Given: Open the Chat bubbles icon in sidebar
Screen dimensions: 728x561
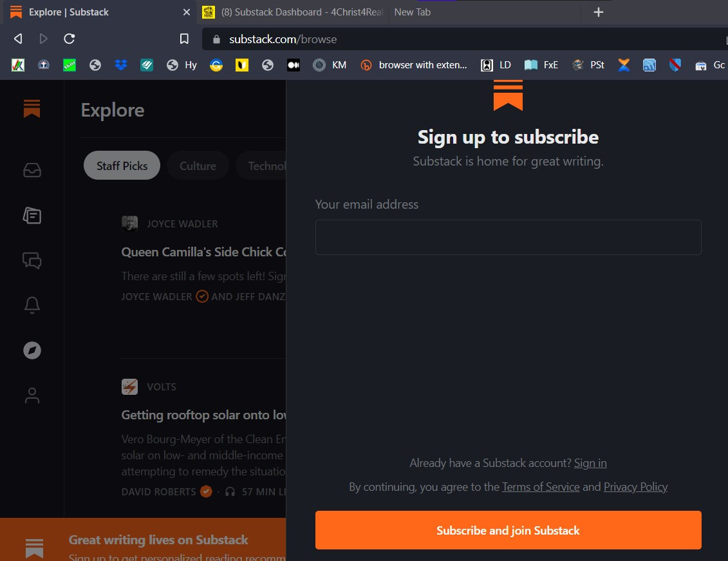Looking at the screenshot, I should (x=32, y=260).
